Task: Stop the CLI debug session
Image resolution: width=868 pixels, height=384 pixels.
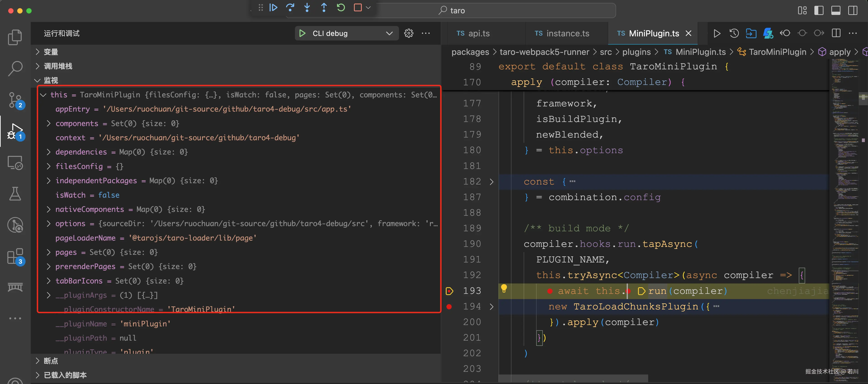Action: [358, 7]
